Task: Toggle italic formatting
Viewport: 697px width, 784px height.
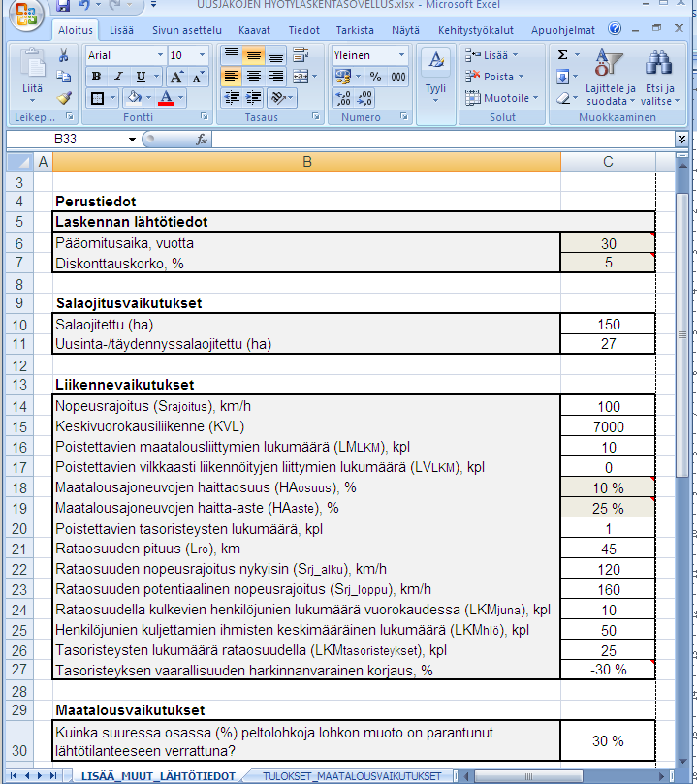Action: [x=118, y=77]
